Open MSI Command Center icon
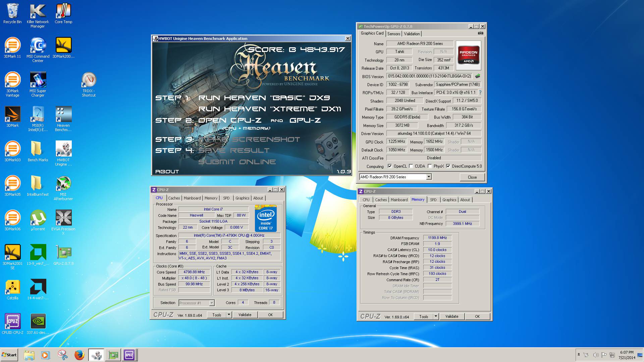This screenshot has width=644, height=362. [x=38, y=50]
